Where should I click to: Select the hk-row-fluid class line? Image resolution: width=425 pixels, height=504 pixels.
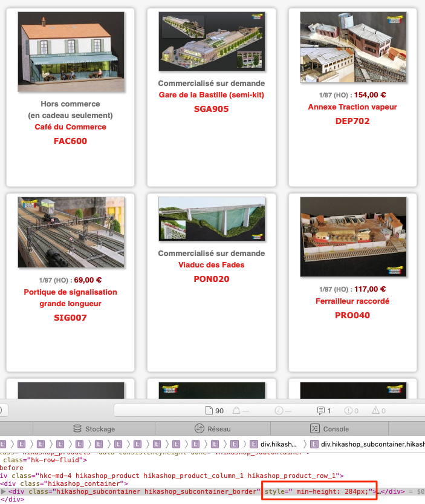coord(45,460)
